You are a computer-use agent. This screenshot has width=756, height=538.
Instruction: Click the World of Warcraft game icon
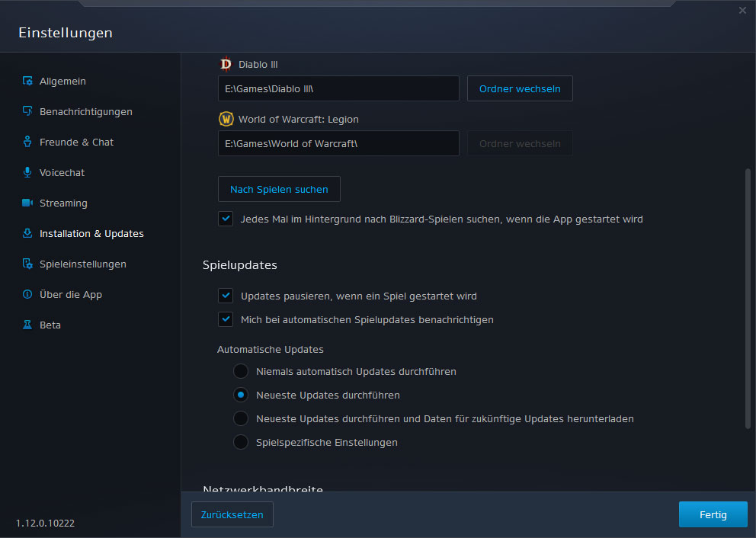point(226,119)
